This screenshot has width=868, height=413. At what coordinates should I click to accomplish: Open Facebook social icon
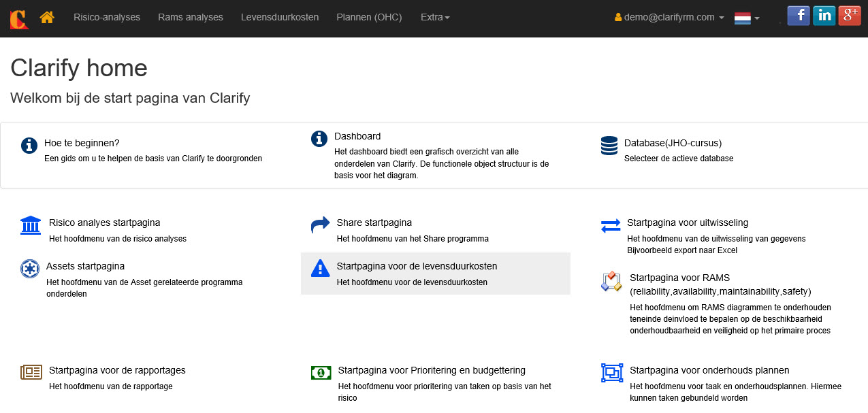click(799, 16)
